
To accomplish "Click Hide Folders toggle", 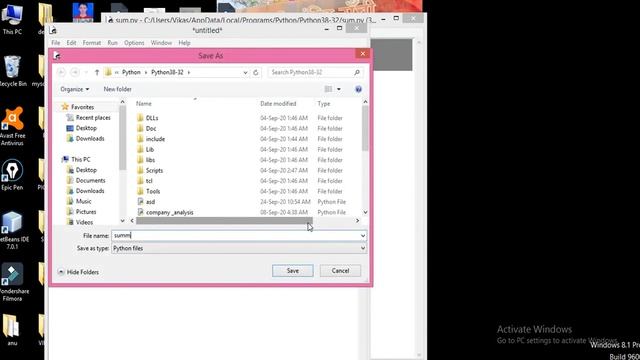I will pyautogui.click(x=78, y=272).
